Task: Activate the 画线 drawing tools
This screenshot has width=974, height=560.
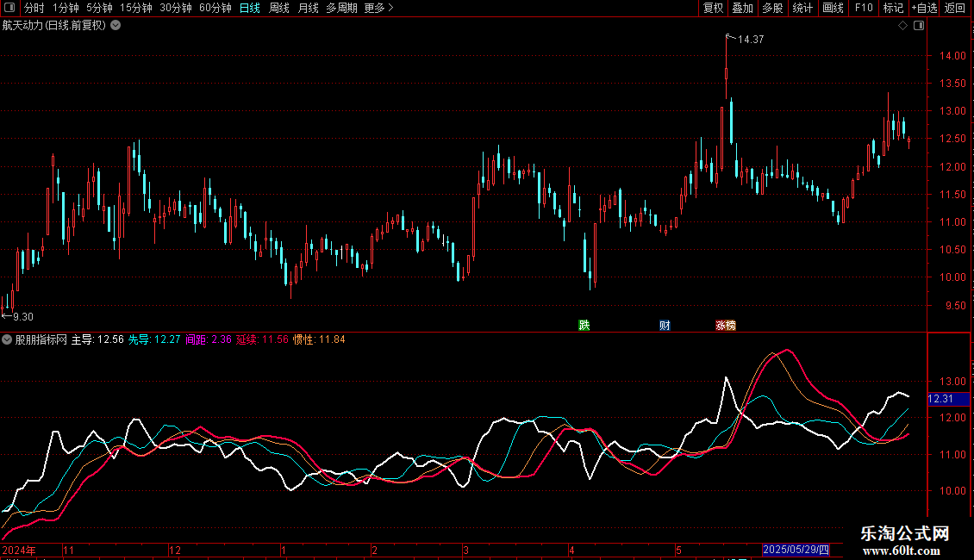Action: click(833, 8)
